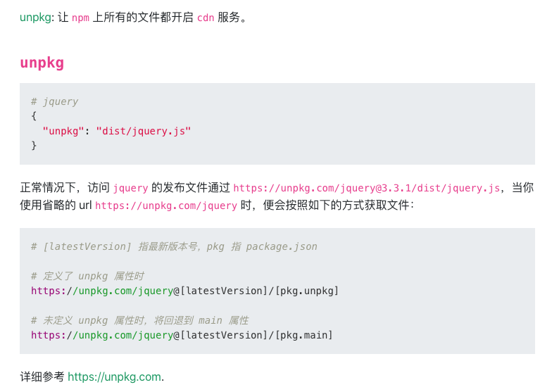Click the "unpkg" key in code

click(63, 131)
